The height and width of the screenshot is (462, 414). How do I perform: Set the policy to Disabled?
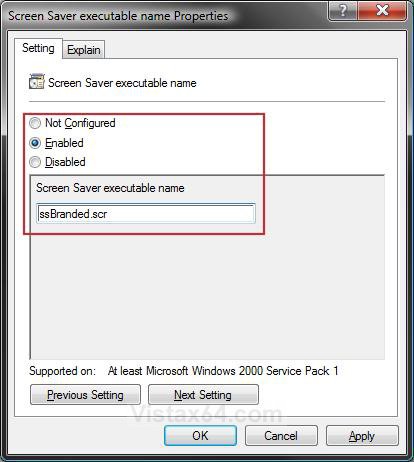(35, 162)
